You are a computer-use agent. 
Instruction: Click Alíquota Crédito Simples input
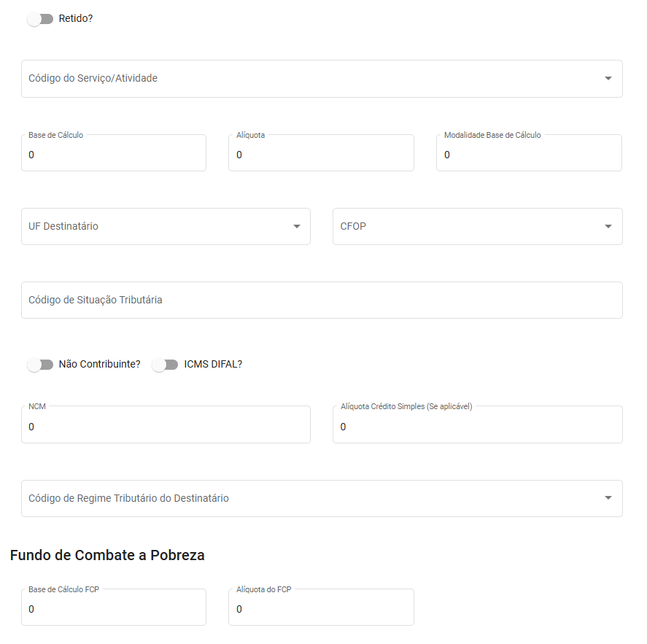[477, 427]
